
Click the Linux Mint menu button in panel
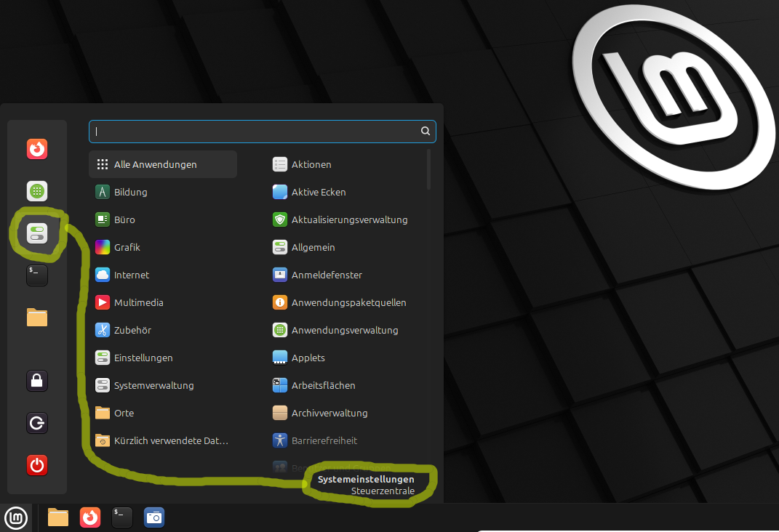click(16, 518)
